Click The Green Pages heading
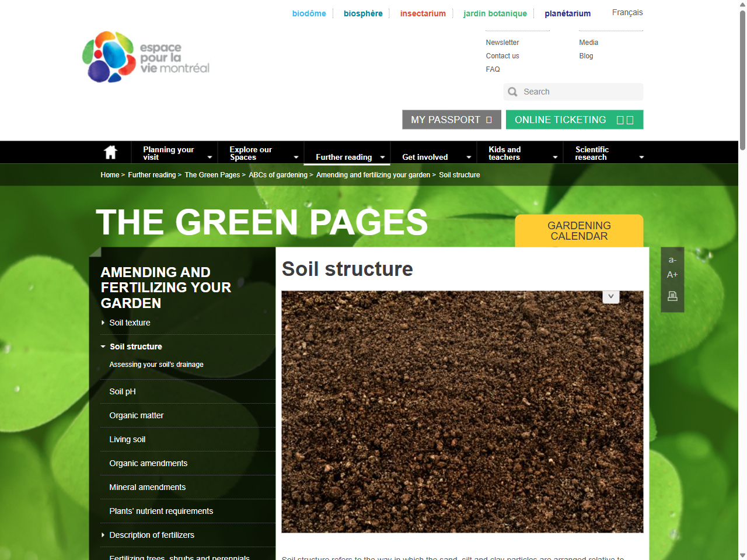Viewport: 747px width, 560px height. pyautogui.click(x=261, y=222)
